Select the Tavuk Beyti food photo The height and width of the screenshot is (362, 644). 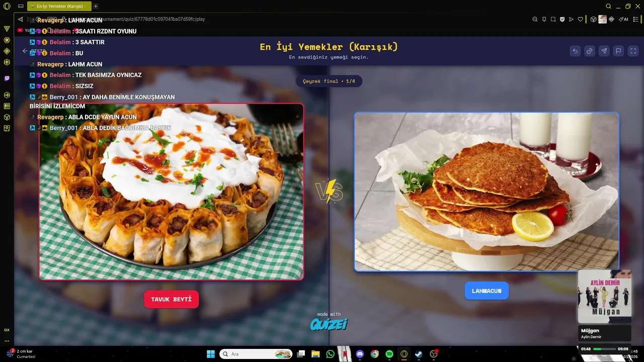pyautogui.click(x=172, y=192)
